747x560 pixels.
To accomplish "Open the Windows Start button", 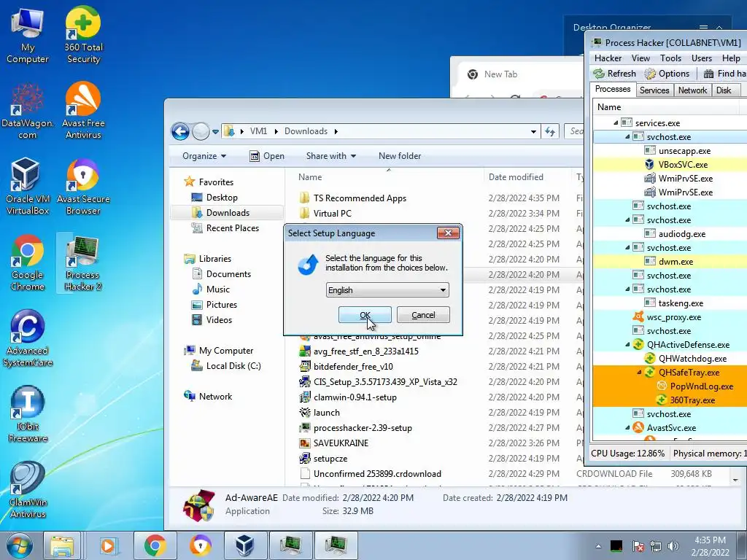I will click(19, 545).
